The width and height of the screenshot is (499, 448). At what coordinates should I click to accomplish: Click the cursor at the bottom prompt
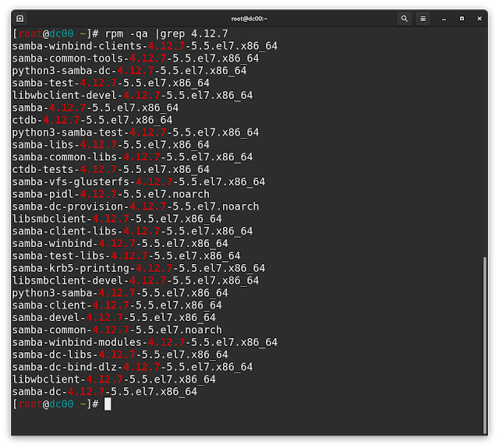pos(108,404)
